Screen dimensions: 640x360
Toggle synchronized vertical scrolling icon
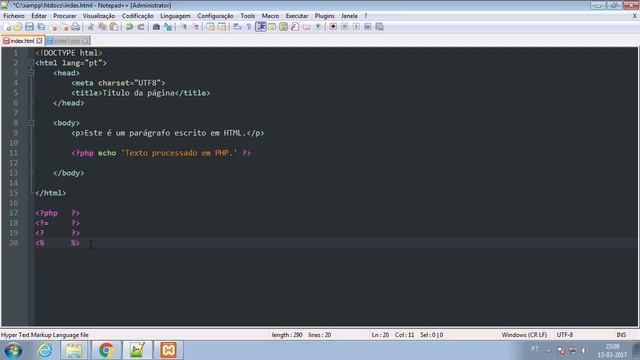pos(211,27)
